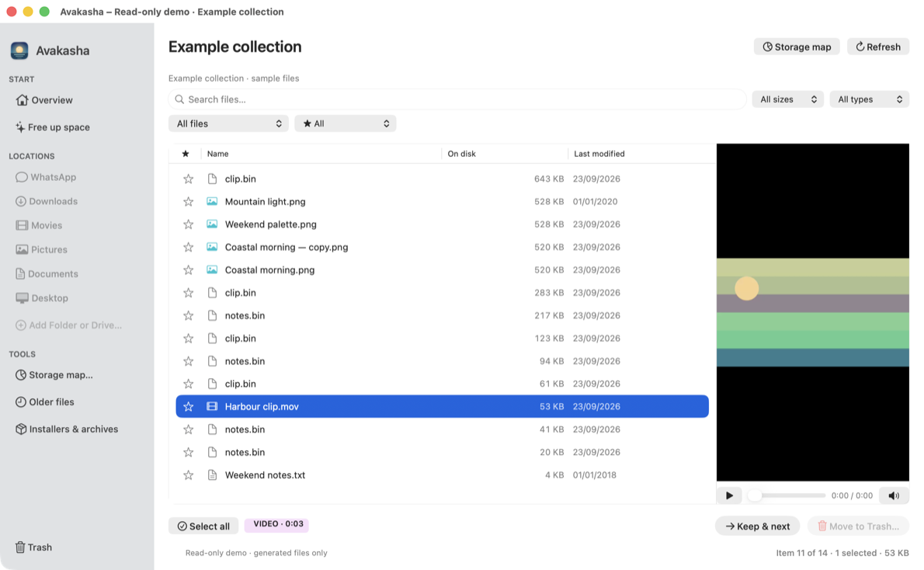Open the All sizes dropdown
This screenshot has width=924, height=570.
(788, 99)
